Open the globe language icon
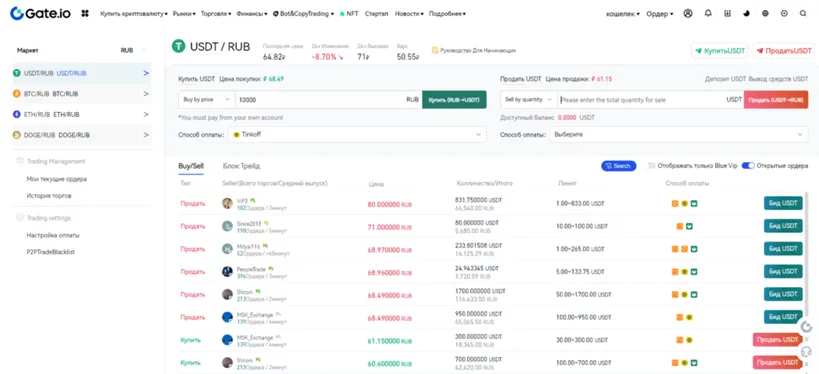The height and width of the screenshot is (374, 819). pyautogui.click(x=765, y=14)
